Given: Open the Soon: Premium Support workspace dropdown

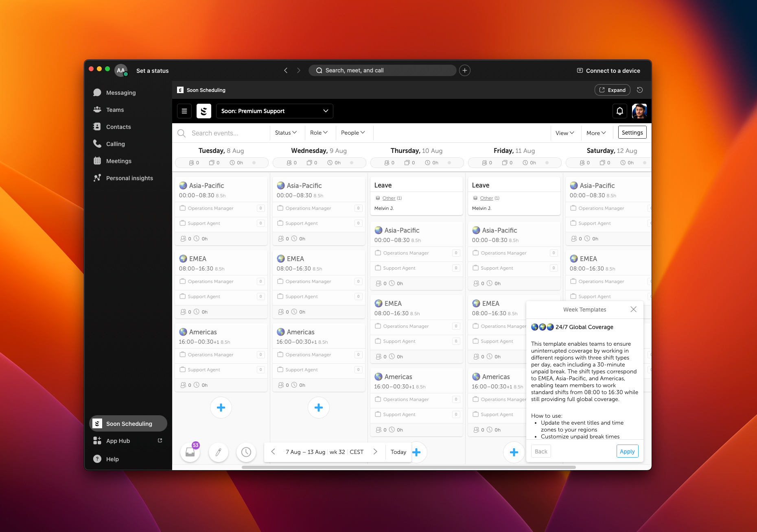Looking at the screenshot, I should point(275,111).
